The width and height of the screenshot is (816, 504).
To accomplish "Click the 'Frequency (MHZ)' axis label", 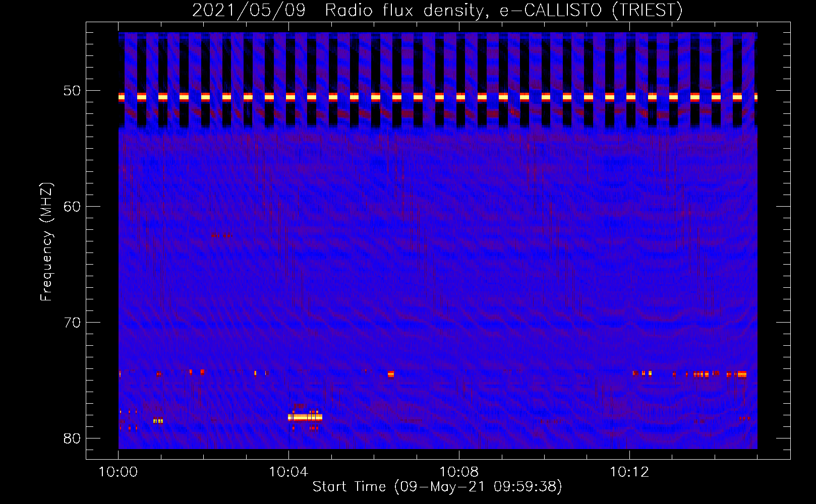I will [x=46, y=242].
